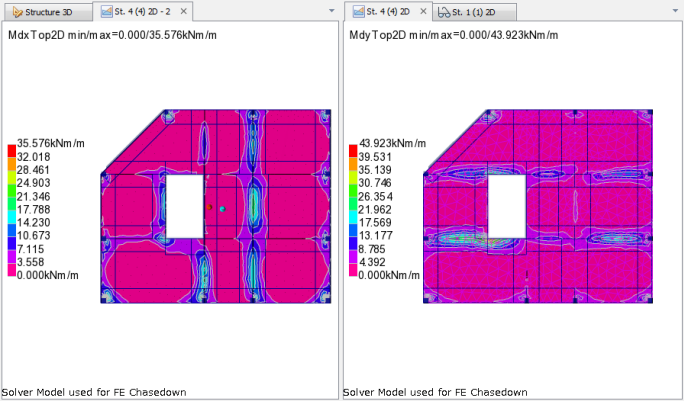Click the red swatch in Mdy legend
This screenshot has width=684, height=401.
(x=353, y=151)
